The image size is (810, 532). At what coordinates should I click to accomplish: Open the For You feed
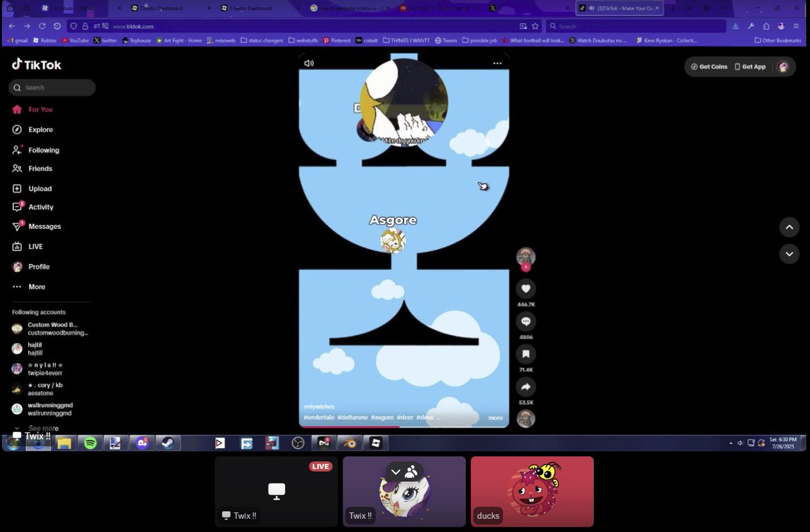point(32,109)
